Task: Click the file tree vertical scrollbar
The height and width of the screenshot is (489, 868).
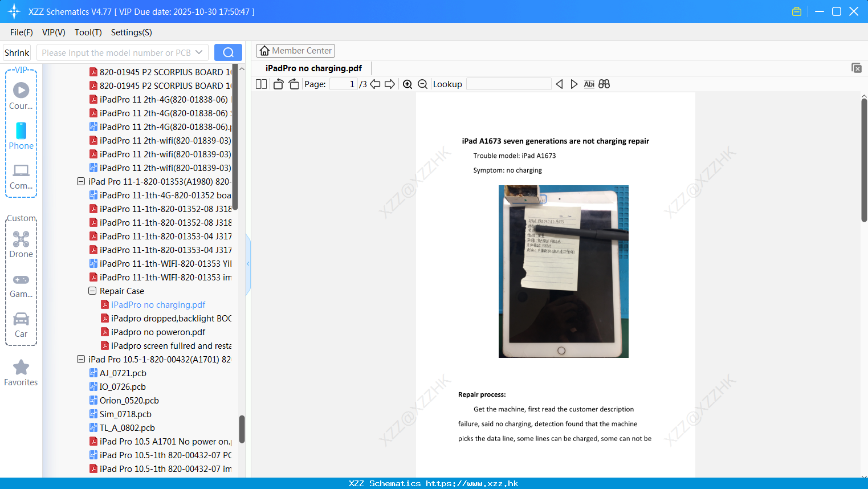Action: tap(242, 429)
